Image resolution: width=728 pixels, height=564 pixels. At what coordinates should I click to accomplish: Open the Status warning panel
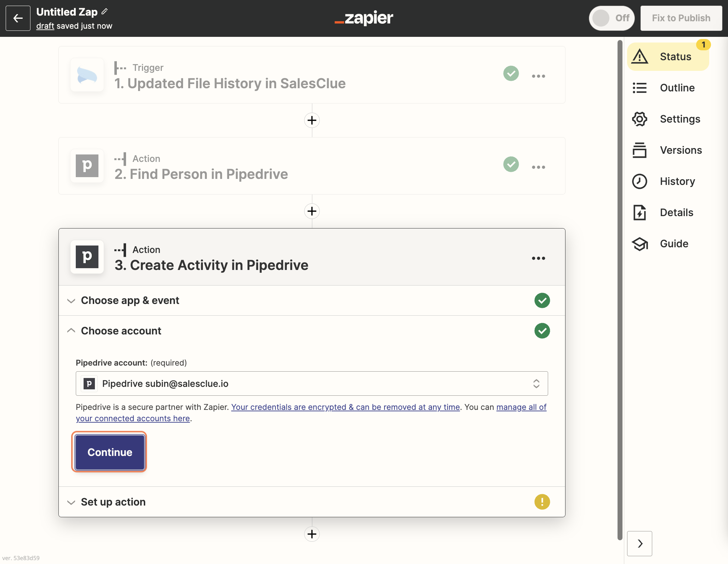click(x=668, y=57)
